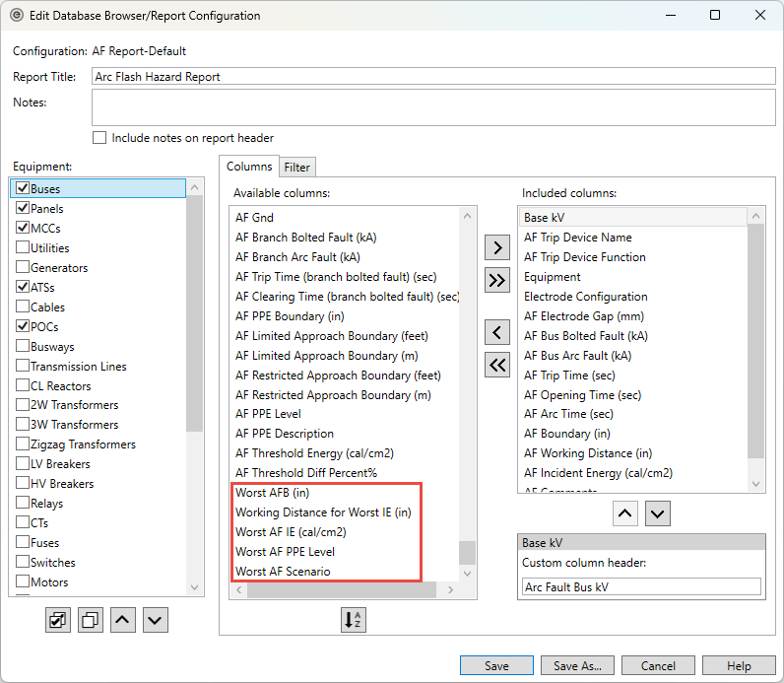Select 'Working Distance for Worst IE (in)'

coord(323,512)
